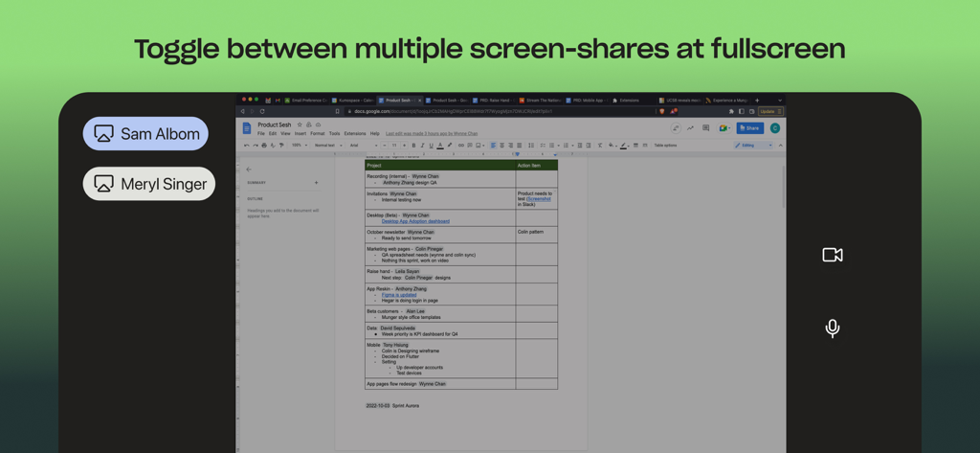Switch to Meryl Singer's screen share
Image resolution: width=980 pixels, height=453 pixels.
148,183
